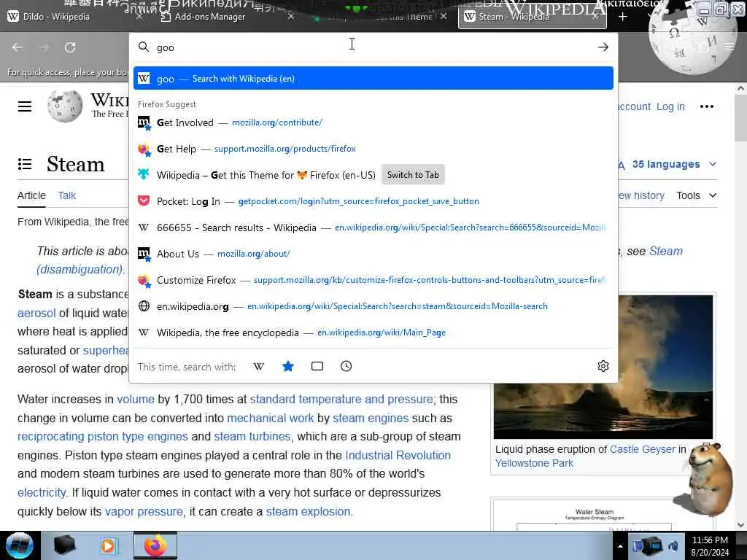
Task: Click the Switch to Tab button
Action: click(413, 175)
